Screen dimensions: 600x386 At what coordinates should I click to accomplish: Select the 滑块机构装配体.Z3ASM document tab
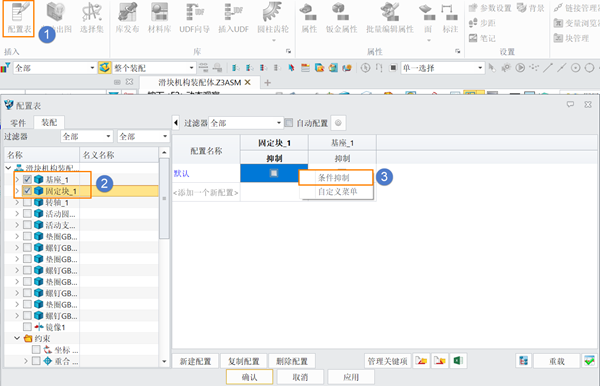point(199,82)
